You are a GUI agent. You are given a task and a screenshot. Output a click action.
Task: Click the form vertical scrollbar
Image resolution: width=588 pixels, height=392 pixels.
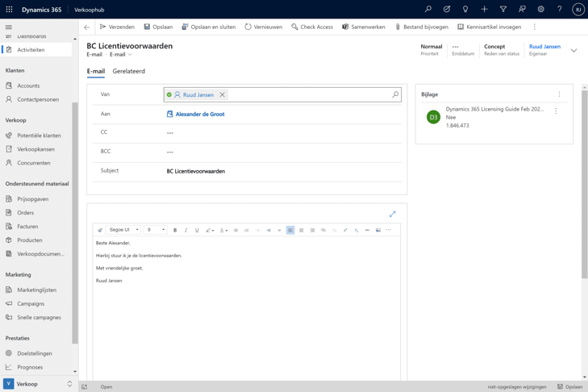coord(584,184)
